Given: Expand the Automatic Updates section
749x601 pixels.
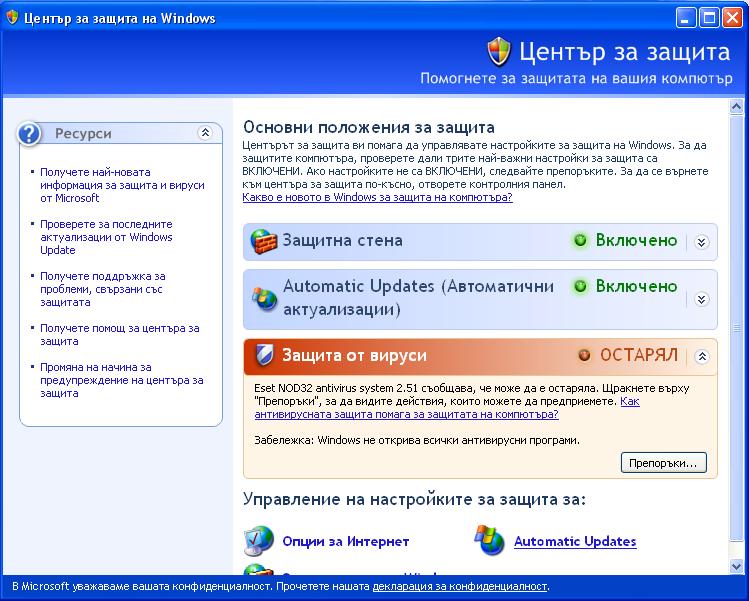Looking at the screenshot, I should pyautogui.click(x=701, y=300).
